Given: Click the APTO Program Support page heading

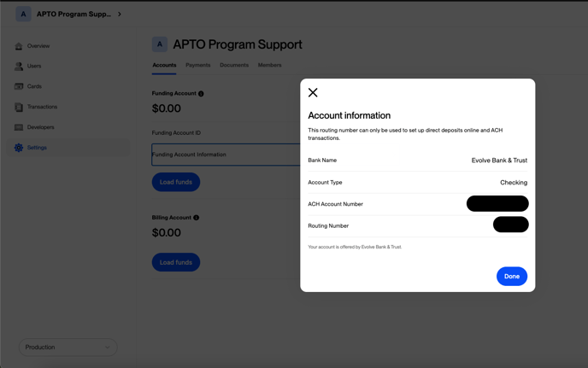Looking at the screenshot, I should [x=238, y=44].
